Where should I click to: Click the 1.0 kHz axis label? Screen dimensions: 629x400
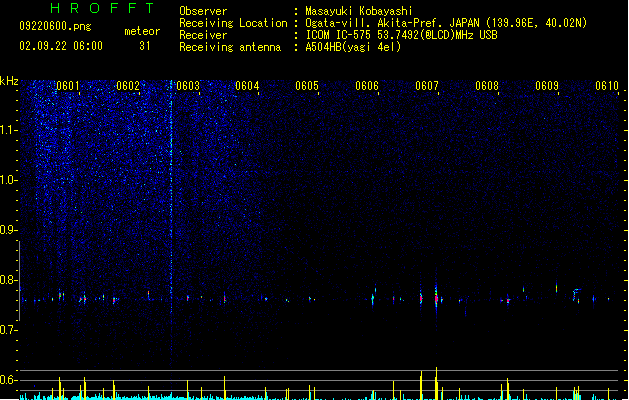[x=9, y=180]
